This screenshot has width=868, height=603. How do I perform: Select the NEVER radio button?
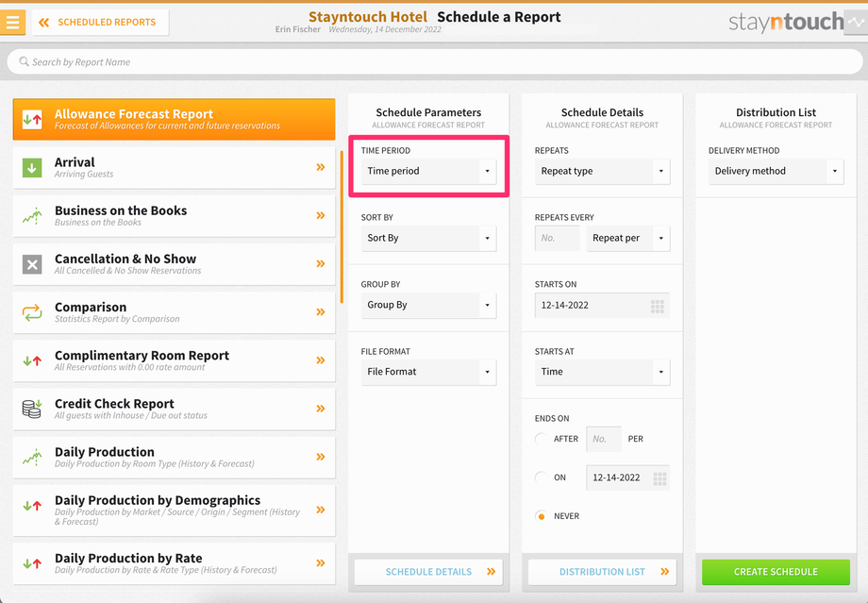point(541,516)
